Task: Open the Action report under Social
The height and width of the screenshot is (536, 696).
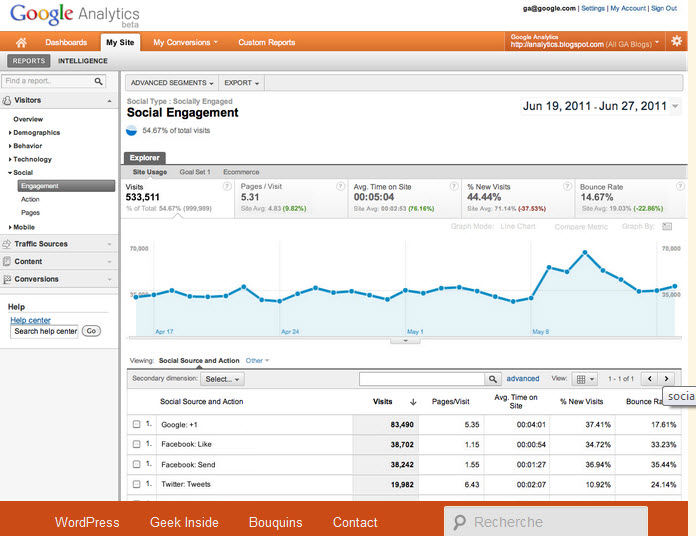Action: [x=30, y=200]
